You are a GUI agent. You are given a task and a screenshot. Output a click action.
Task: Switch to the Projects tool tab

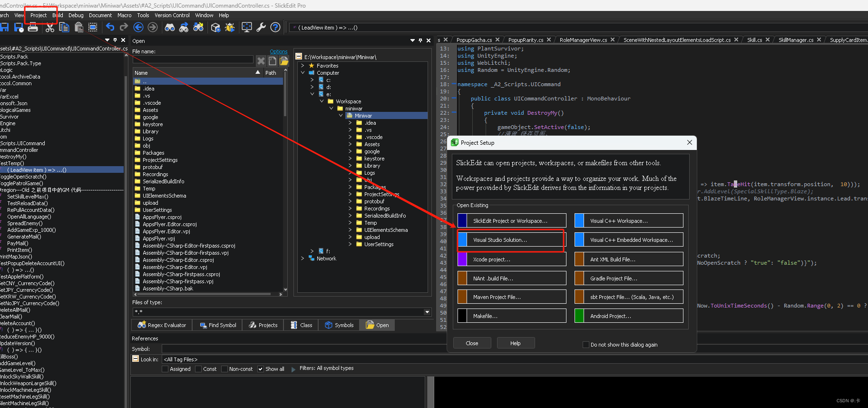point(263,325)
